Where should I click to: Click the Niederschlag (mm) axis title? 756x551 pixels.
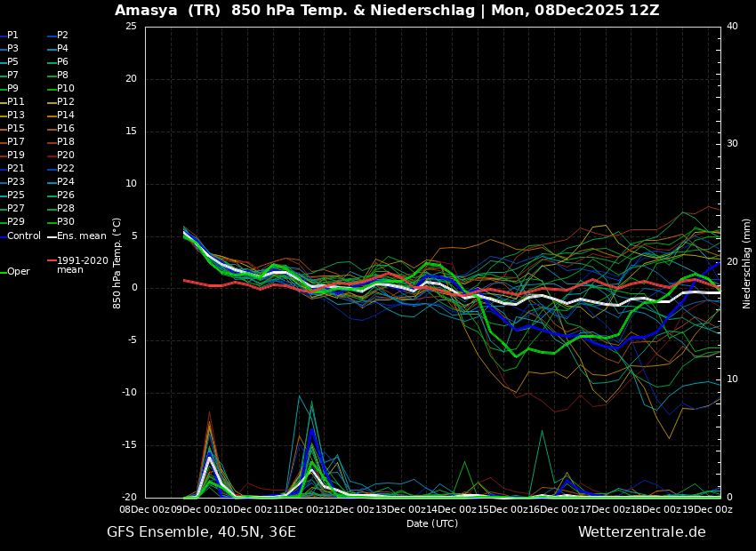coord(746,263)
